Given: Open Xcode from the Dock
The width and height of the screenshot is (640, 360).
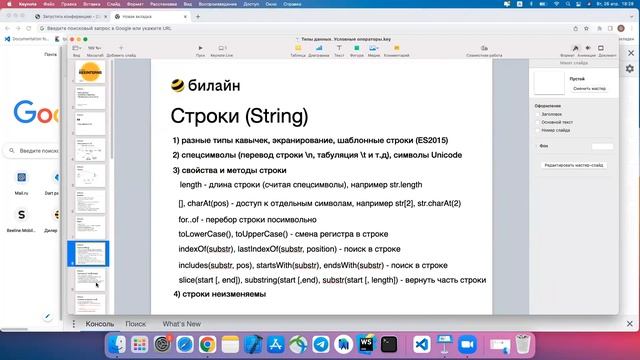Looking at the screenshot, I should tap(253, 344).
